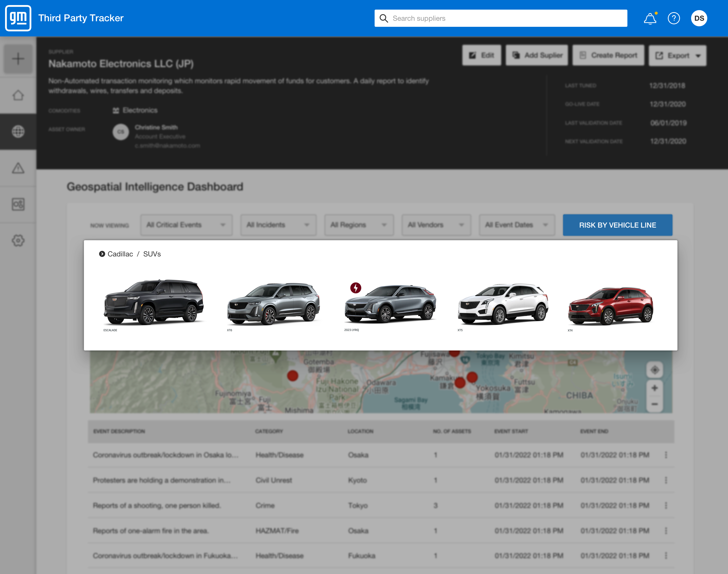Expand the All Critical Events dropdown
The width and height of the screenshot is (728, 574).
point(187,225)
